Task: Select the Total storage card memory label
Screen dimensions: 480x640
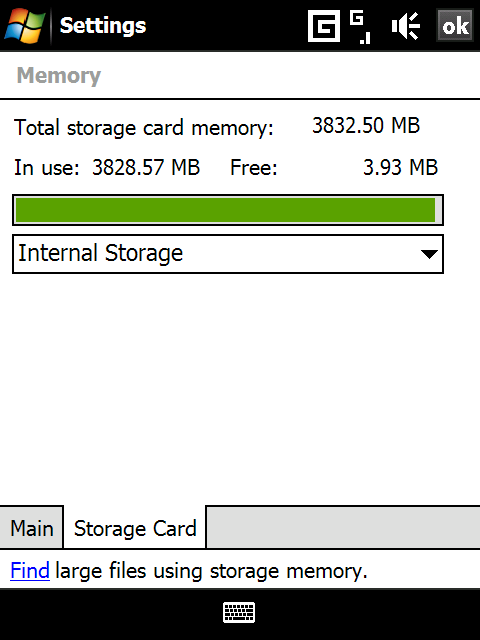Action: (x=144, y=128)
